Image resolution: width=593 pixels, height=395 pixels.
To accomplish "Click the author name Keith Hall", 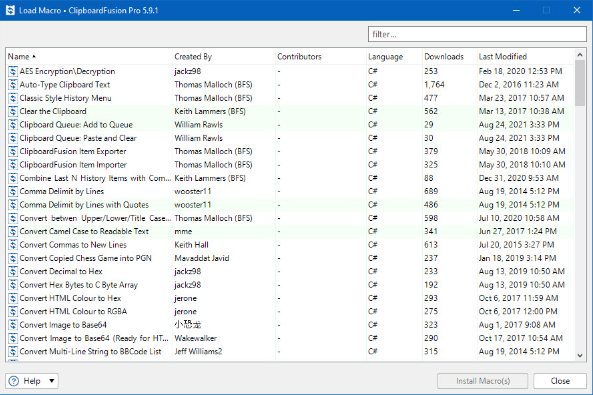I will coord(191,245).
